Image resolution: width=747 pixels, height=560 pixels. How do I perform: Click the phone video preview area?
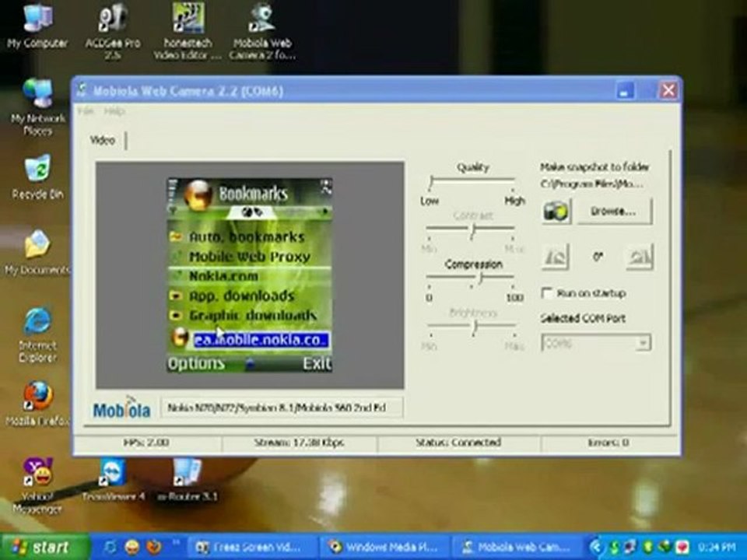tap(250, 275)
